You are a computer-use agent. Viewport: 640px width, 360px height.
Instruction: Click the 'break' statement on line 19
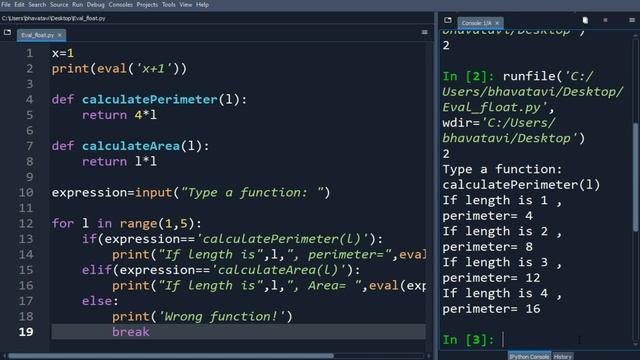(x=131, y=332)
